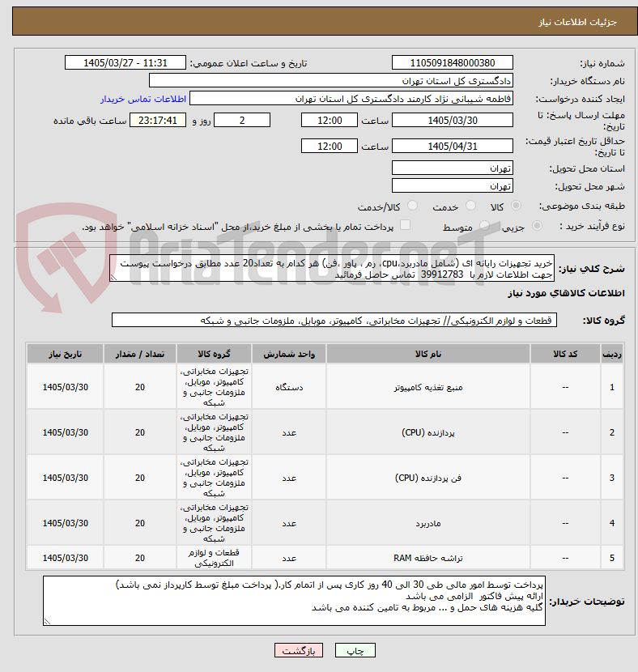Select the جزیی purchase type radio
The image size is (638, 672).
click(x=537, y=226)
